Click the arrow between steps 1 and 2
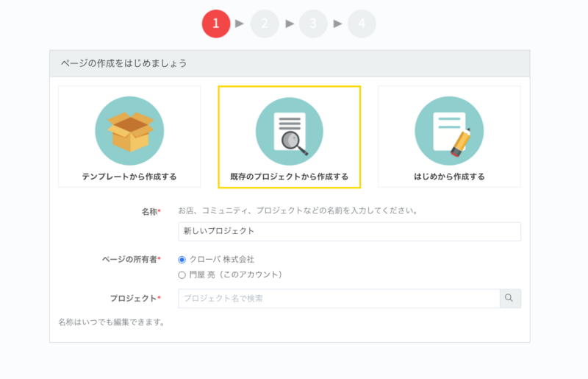588x379 pixels. tap(240, 24)
